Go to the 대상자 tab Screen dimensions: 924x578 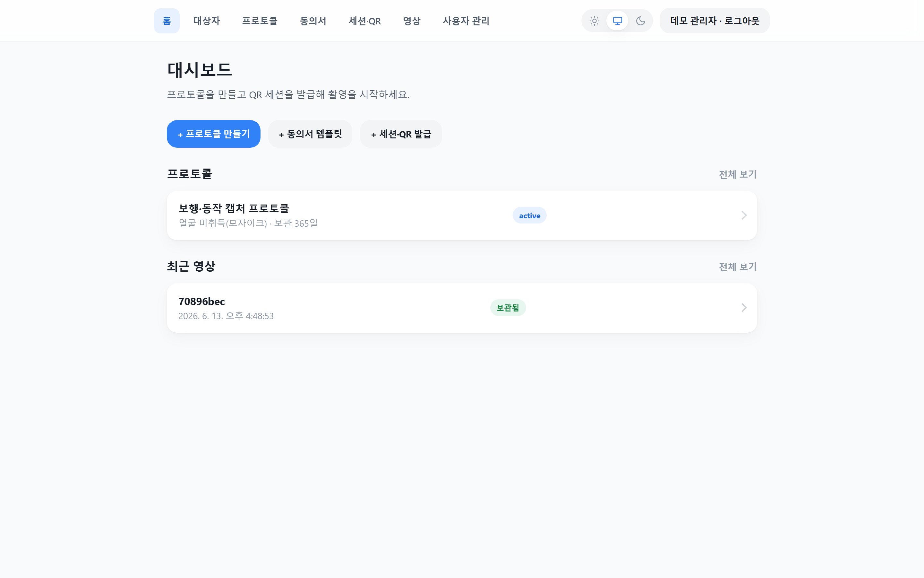point(207,21)
